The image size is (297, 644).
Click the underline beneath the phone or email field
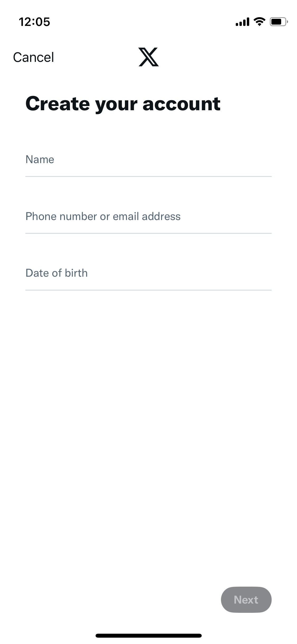click(x=148, y=233)
